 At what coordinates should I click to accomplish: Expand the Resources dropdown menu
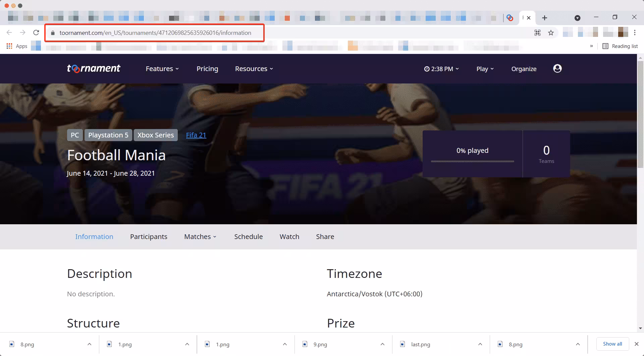coord(254,69)
